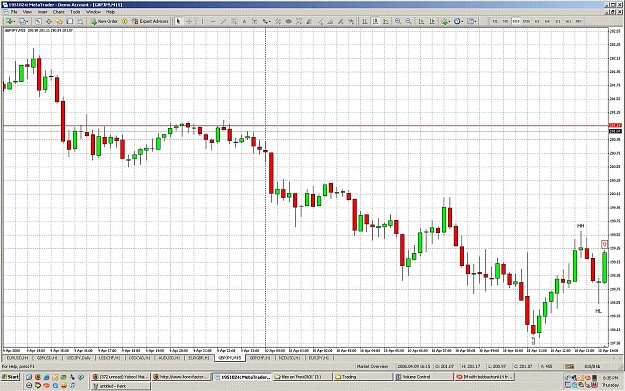Toggle Expert Advisors on or off

(x=150, y=22)
